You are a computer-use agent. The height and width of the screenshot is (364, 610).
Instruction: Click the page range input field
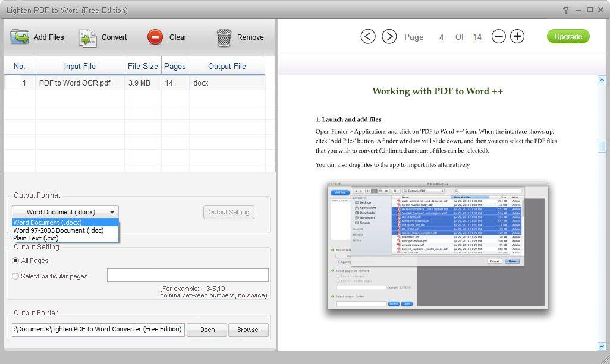187,276
